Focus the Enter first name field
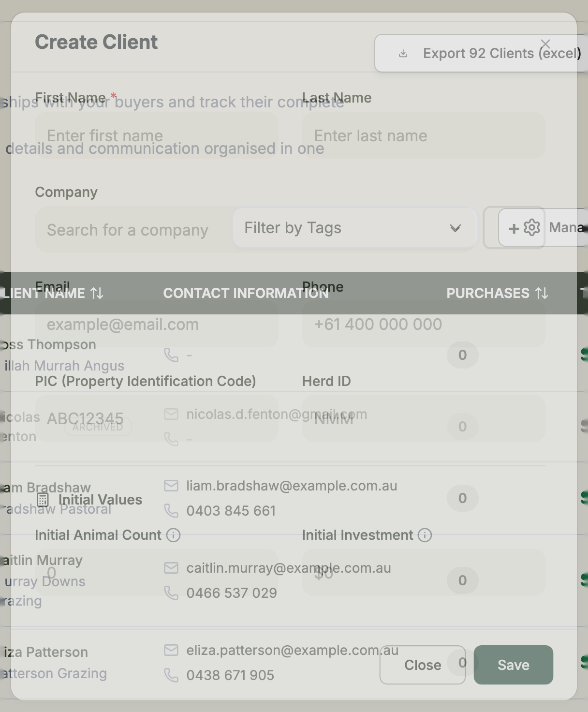 [x=157, y=135]
